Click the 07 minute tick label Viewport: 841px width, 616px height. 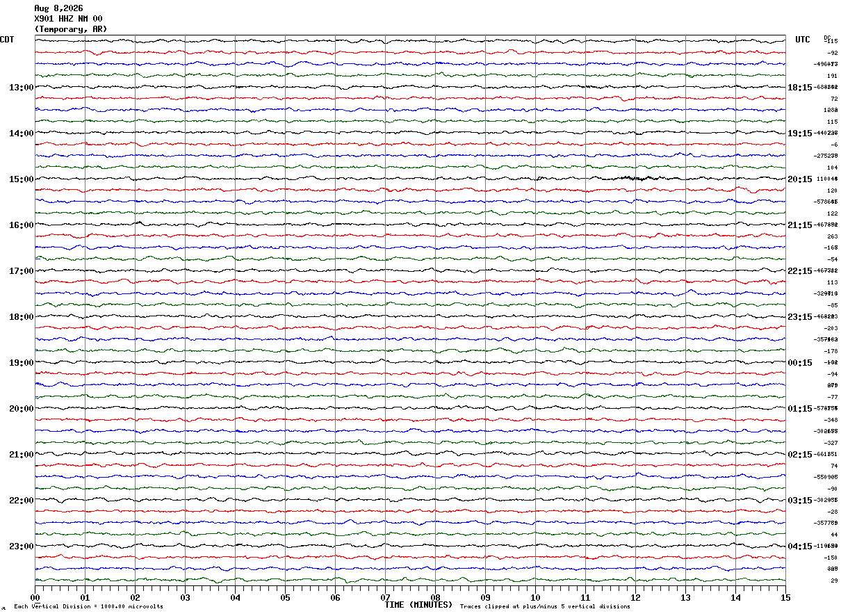385,597
